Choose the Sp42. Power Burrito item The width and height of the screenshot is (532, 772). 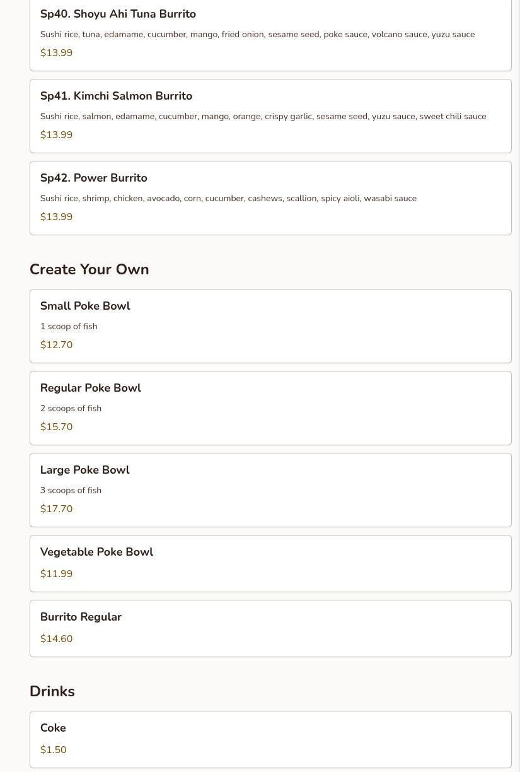click(93, 178)
